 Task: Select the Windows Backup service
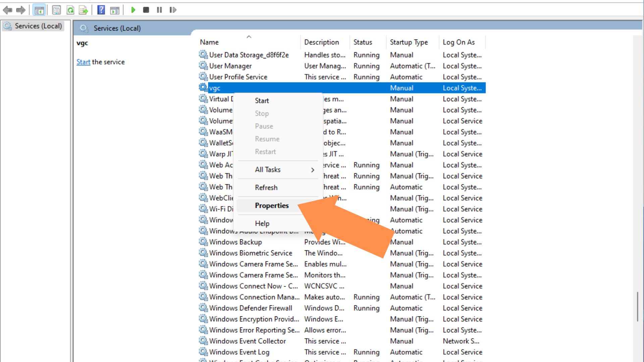[x=342, y=242]
